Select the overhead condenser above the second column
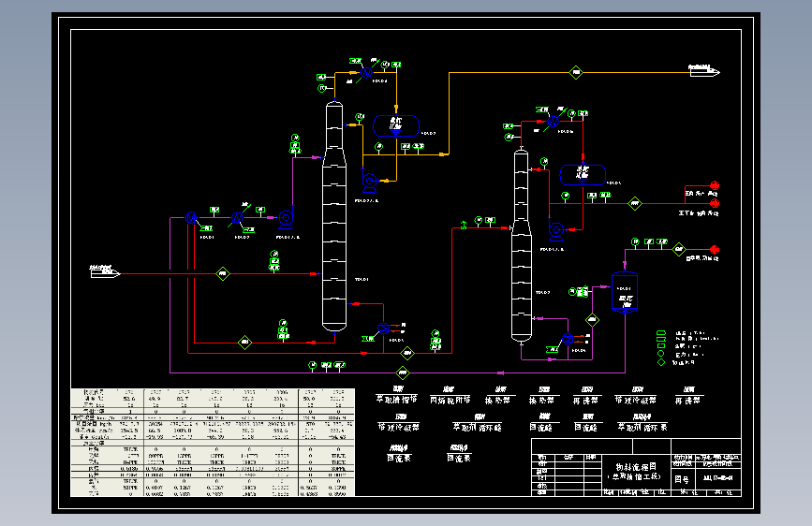The height and width of the screenshot is (526, 812). click(554, 122)
